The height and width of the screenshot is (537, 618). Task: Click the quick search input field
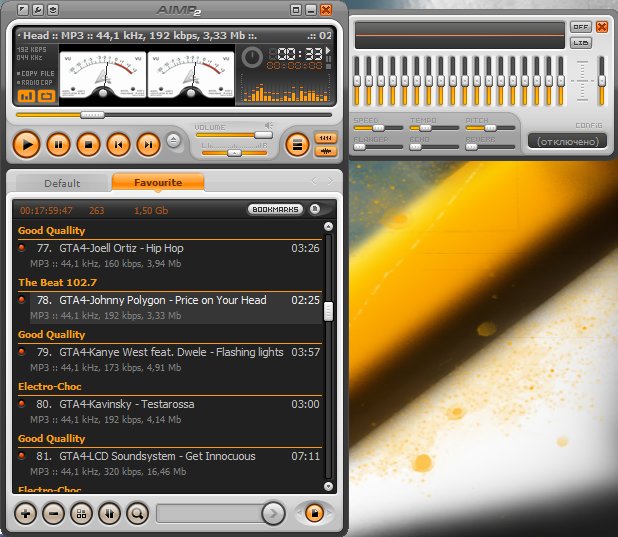209,513
